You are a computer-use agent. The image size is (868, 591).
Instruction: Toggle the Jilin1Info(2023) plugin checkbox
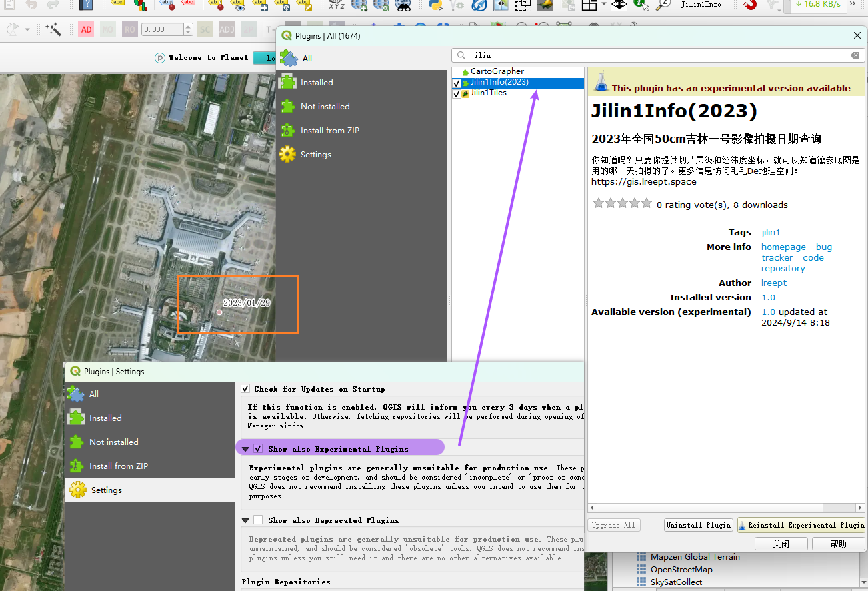[x=457, y=83]
